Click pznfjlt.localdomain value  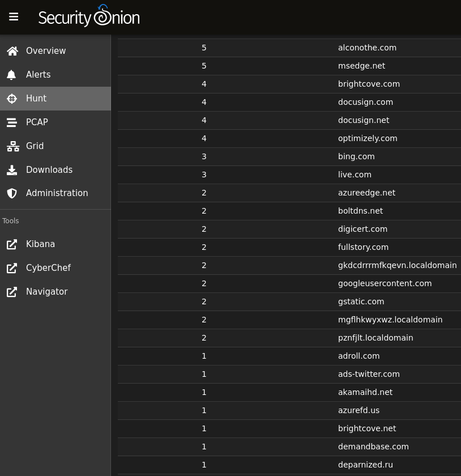point(375,338)
